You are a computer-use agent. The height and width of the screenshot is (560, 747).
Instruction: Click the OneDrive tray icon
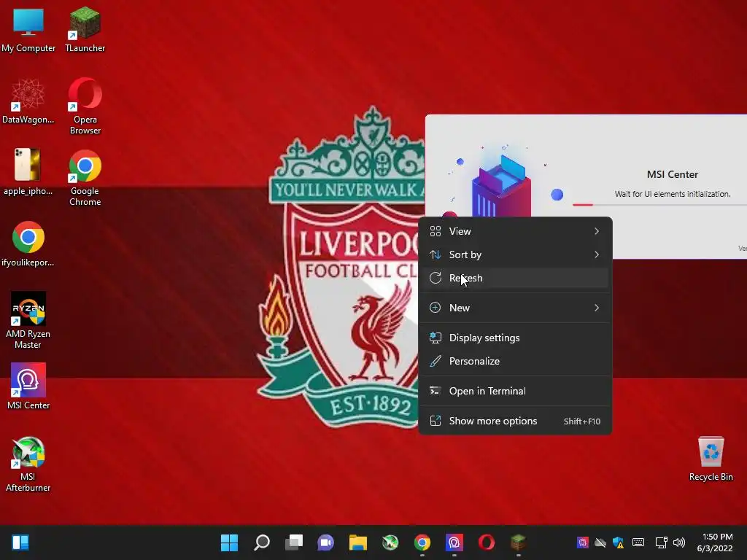tap(600, 542)
